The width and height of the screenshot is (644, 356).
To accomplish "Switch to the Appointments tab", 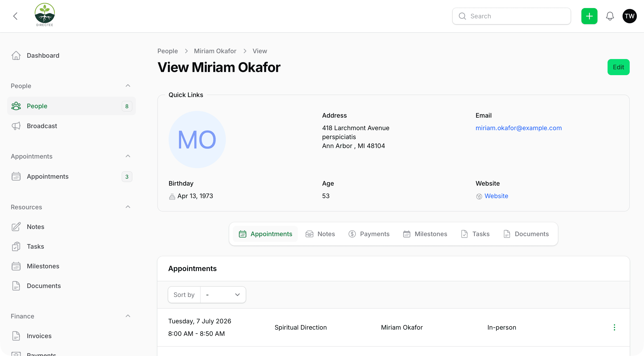I will 265,234.
